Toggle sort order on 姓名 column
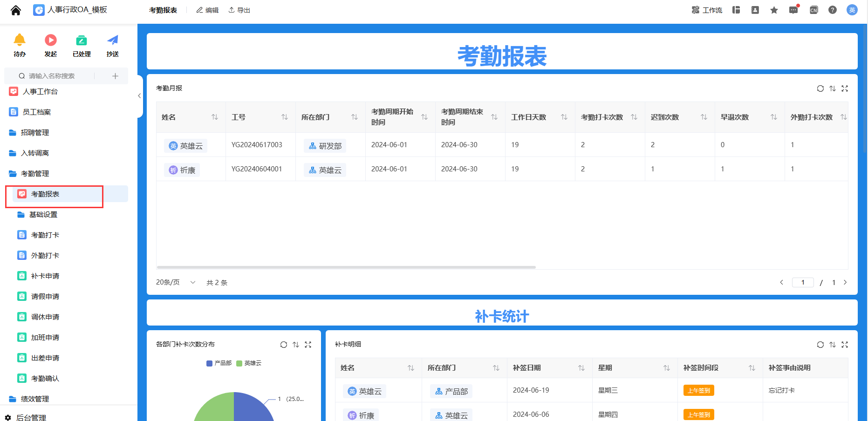Viewport: 868px width, 421px height. (x=215, y=117)
